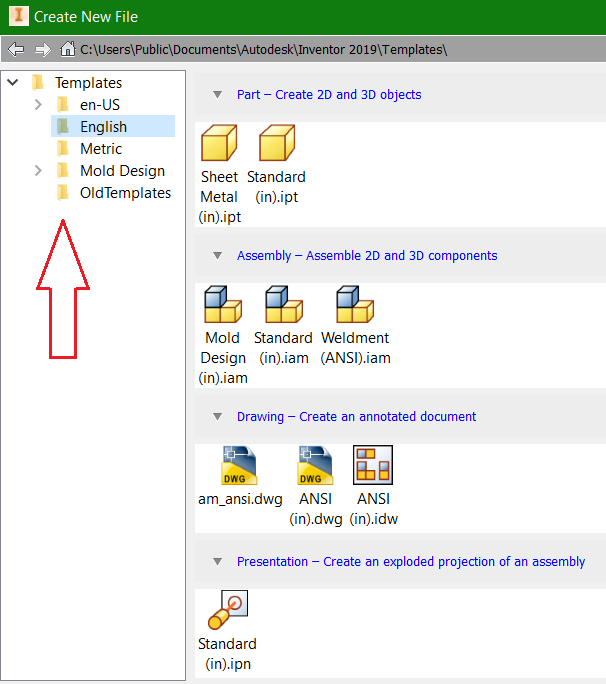This screenshot has height=684, width=606.
Task: Click the Weldment (ANSI).iam file name
Action: coord(356,348)
